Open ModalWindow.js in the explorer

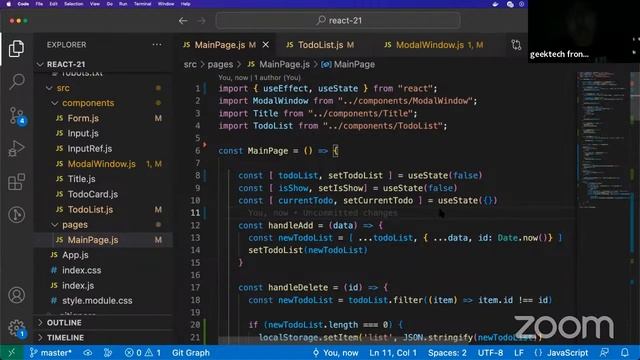coord(102,164)
